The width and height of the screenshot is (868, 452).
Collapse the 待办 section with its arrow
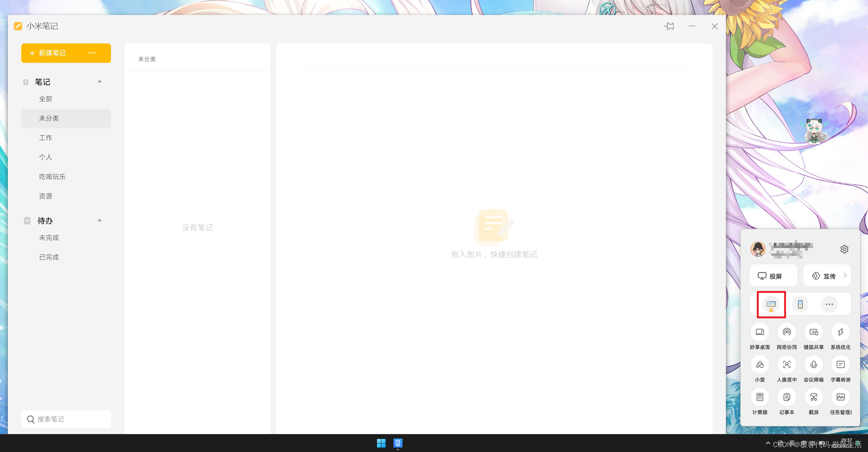(99, 220)
